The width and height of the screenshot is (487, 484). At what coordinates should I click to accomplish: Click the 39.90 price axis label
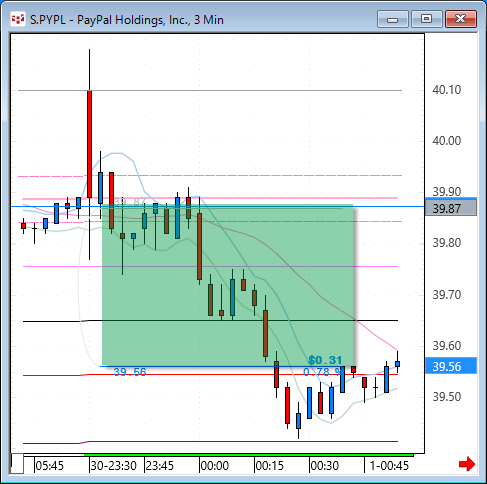click(446, 191)
